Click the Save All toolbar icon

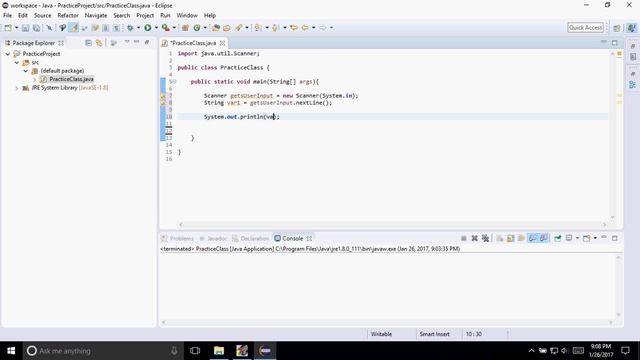click(36, 28)
